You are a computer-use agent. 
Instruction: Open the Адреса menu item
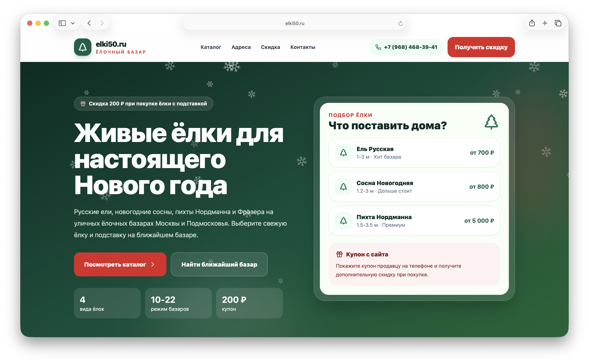241,47
